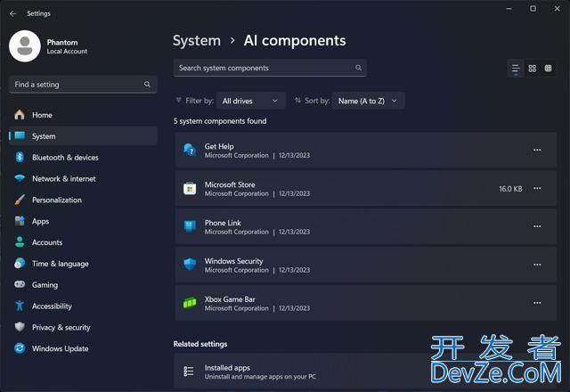
Task: Click the Privacy shield icon in sidebar
Action: point(20,327)
